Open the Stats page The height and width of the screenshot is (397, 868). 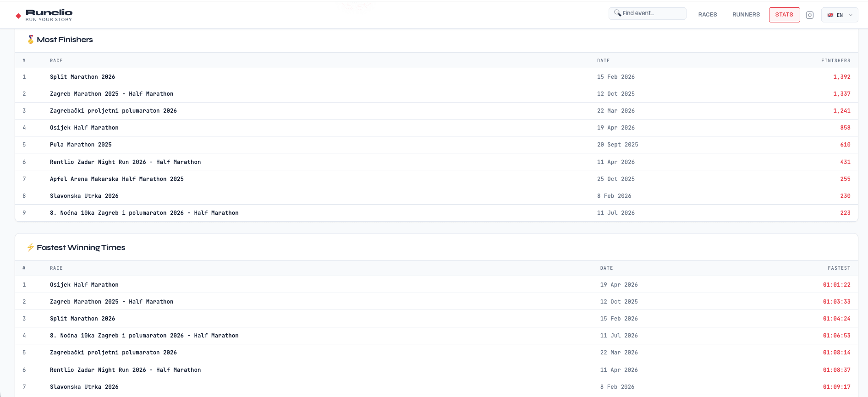pyautogui.click(x=784, y=15)
